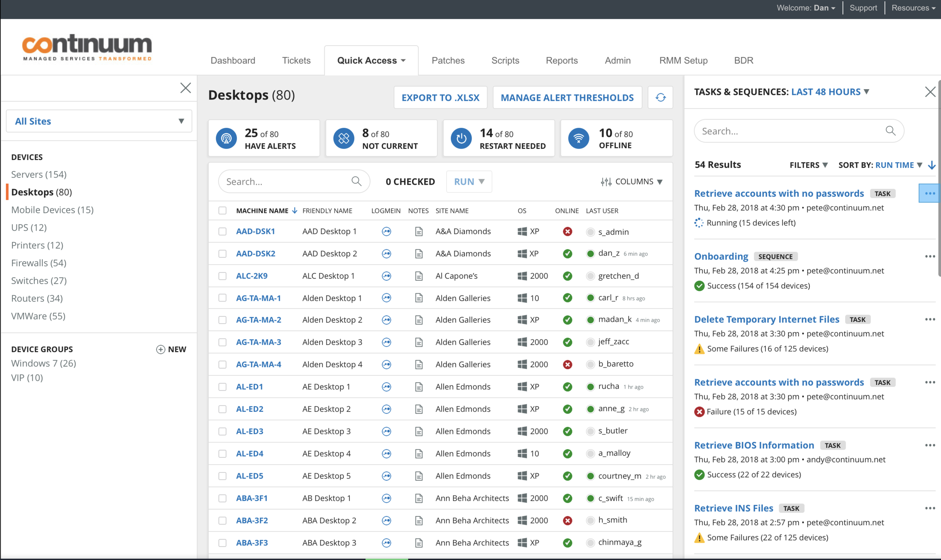Check the box for AAD-DSK2
Image resolution: width=941 pixels, height=560 pixels.
click(x=222, y=253)
